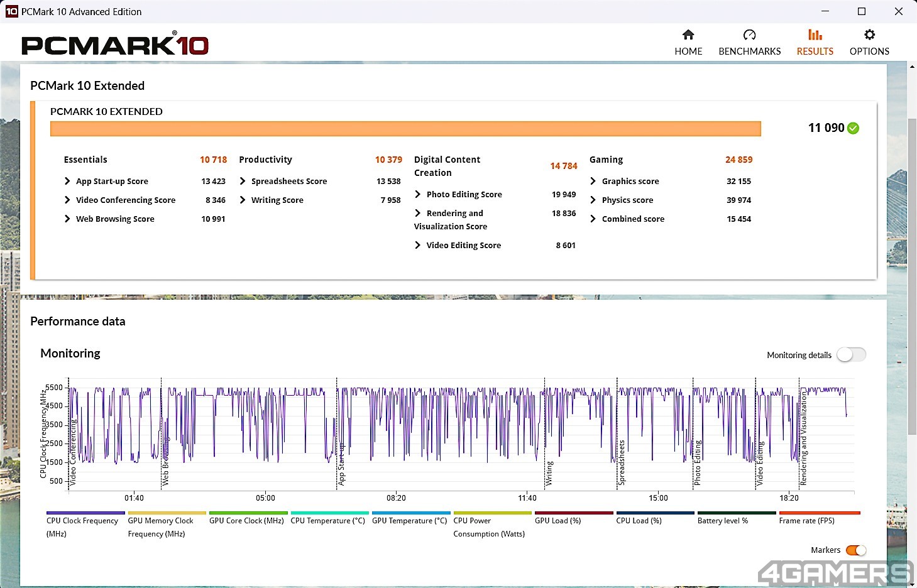Turn off the Markers toggle

tap(856, 550)
